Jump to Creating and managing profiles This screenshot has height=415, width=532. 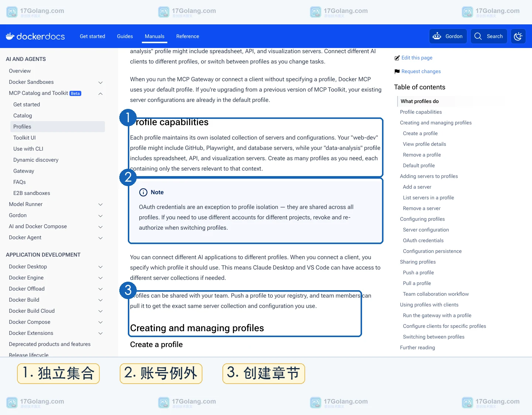(436, 123)
